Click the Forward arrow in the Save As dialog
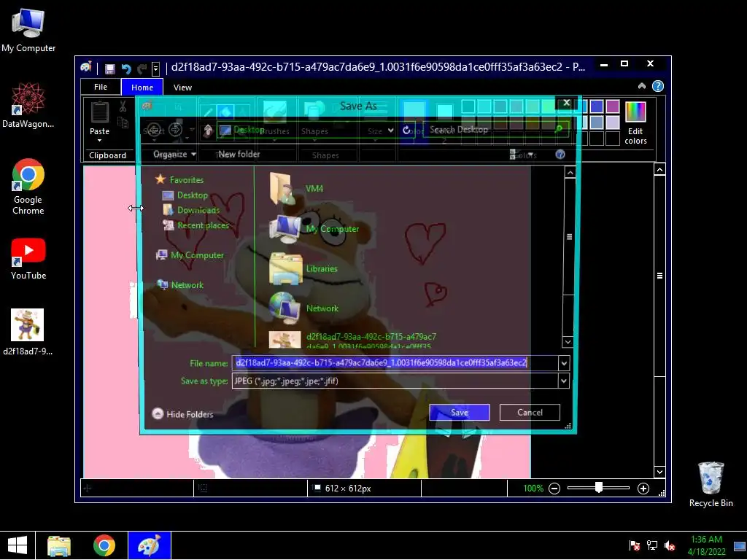Image resolution: width=747 pixels, height=560 pixels. click(175, 130)
